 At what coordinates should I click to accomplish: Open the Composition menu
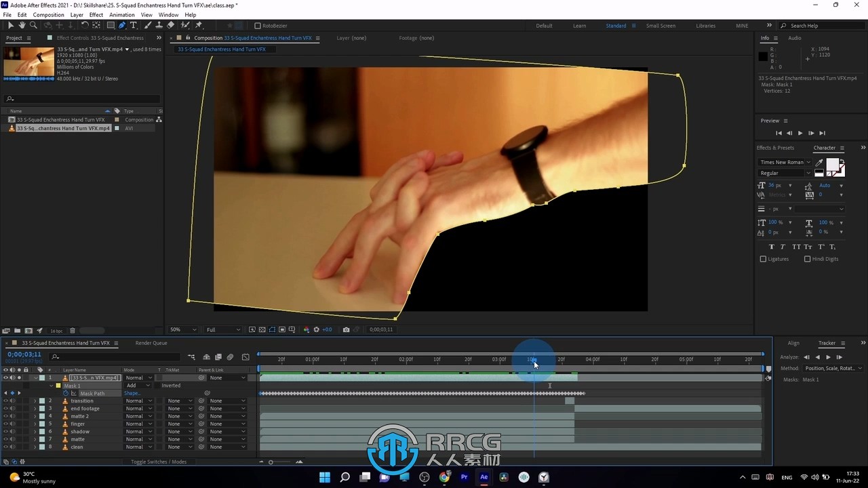coord(49,14)
